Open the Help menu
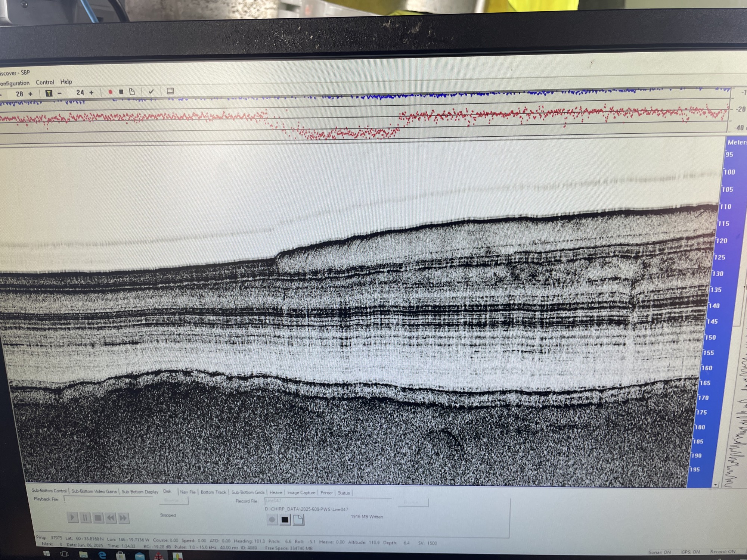This screenshot has width=747, height=560. click(66, 81)
